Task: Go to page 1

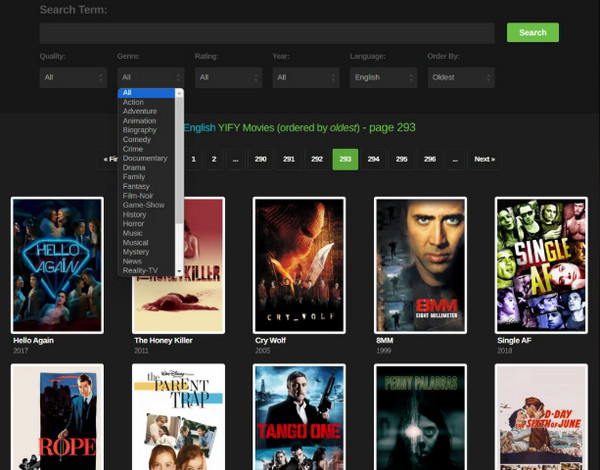Action: 194,159
